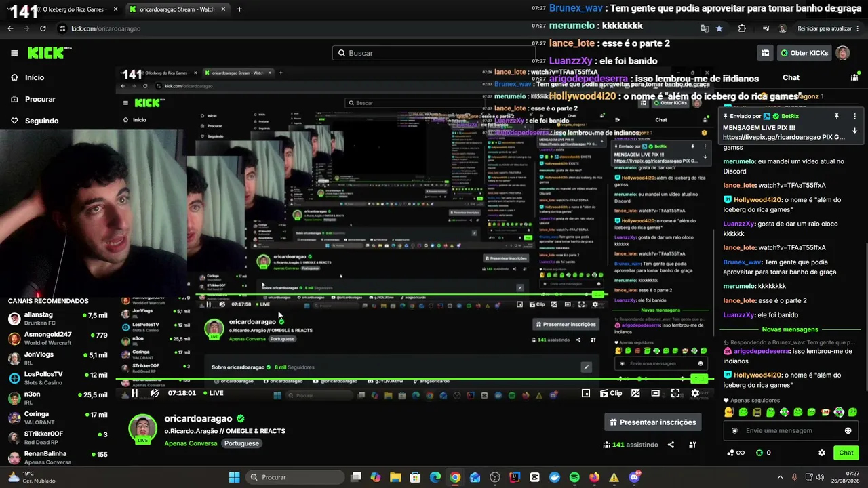
Task: Open the dashboard icon beside Obter KICKs
Action: point(765,53)
